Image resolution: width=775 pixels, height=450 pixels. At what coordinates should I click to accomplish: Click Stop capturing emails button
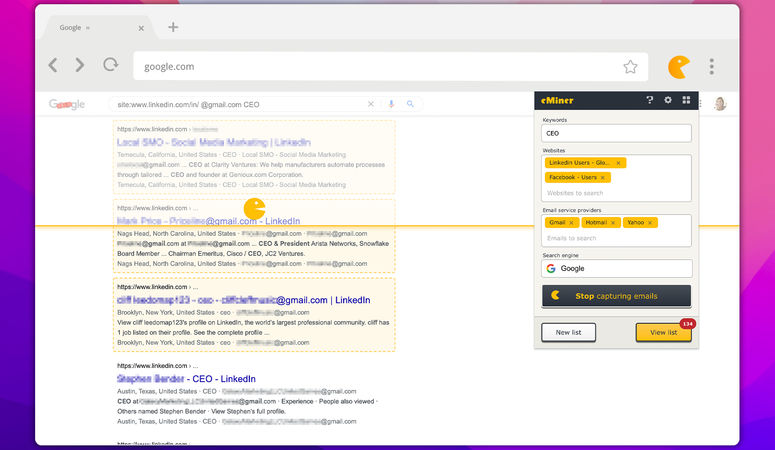pos(616,296)
